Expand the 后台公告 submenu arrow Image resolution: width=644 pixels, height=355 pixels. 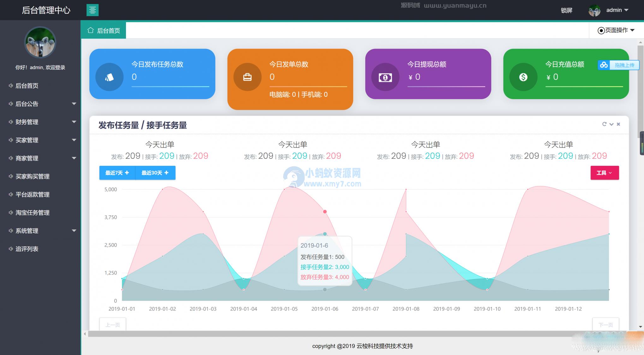tap(74, 104)
